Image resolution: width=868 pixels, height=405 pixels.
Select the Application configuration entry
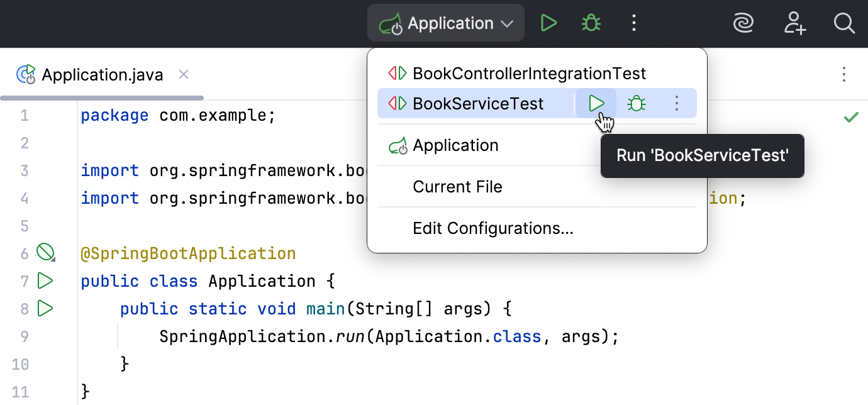pos(455,145)
